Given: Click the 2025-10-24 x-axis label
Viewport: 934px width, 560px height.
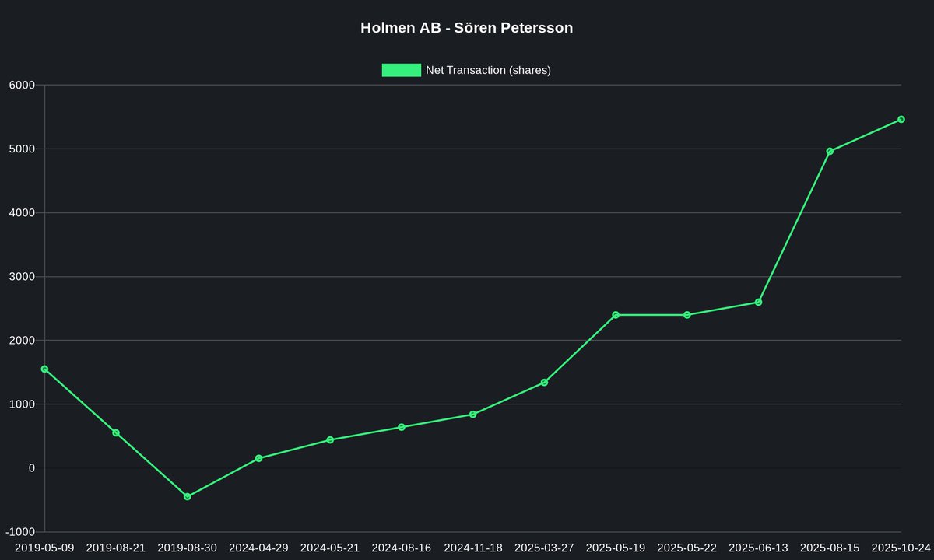Looking at the screenshot, I should 901,548.
